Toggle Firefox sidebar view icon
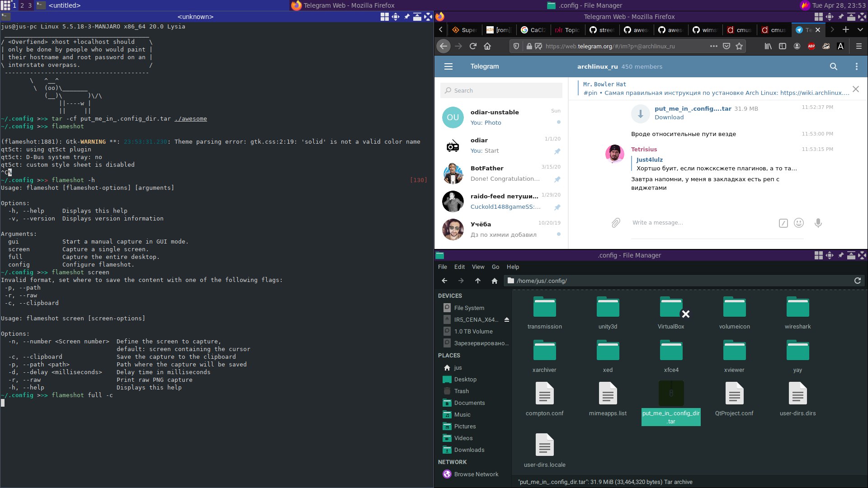Screen dimensions: 868x488 783,46
